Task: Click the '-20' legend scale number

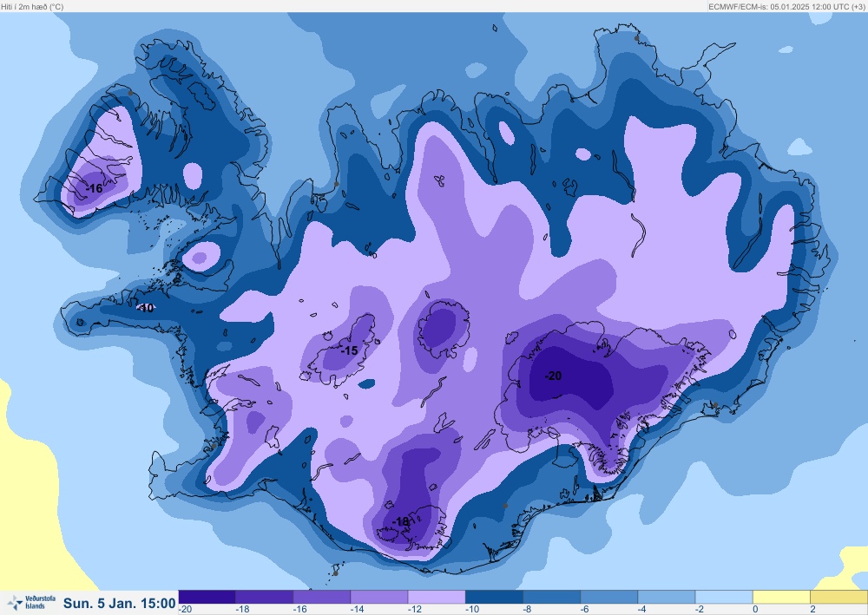Action: pyautogui.click(x=186, y=610)
